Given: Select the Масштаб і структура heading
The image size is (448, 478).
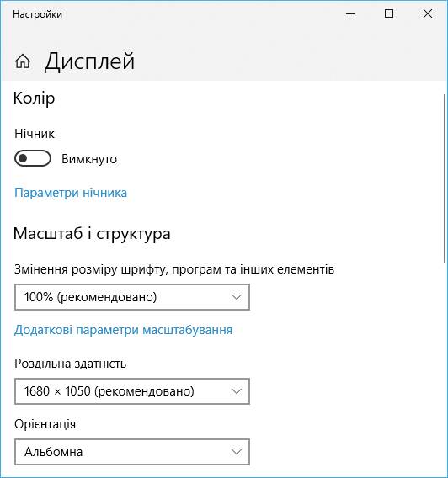Looking at the screenshot, I should tap(92, 234).
